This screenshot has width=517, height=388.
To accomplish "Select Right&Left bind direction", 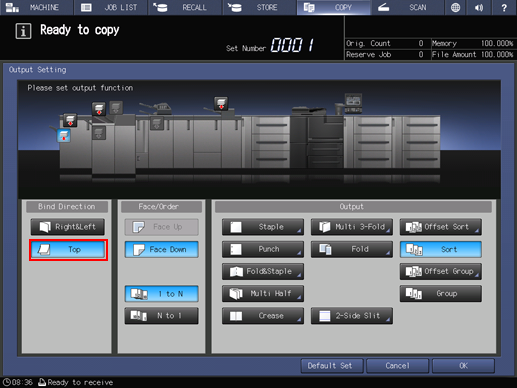I will point(68,227).
